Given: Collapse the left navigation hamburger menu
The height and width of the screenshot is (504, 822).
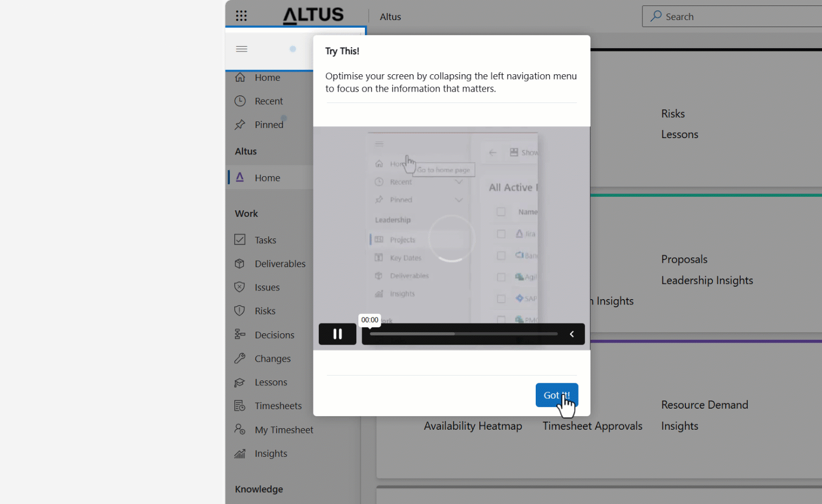Looking at the screenshot, I should 242,49.
